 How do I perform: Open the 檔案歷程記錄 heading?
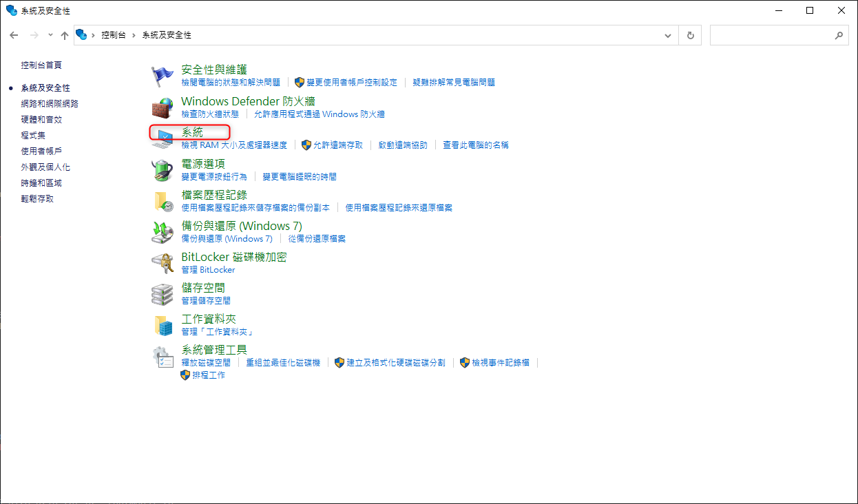pos(214,195)
